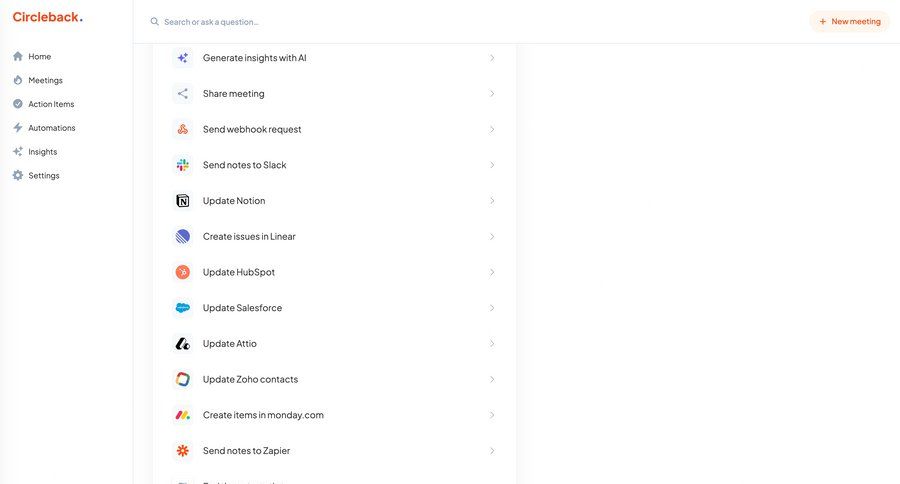Click the Linear logo icon
Image resolution: width=900 pixels, height=484 pixels.
182,237
